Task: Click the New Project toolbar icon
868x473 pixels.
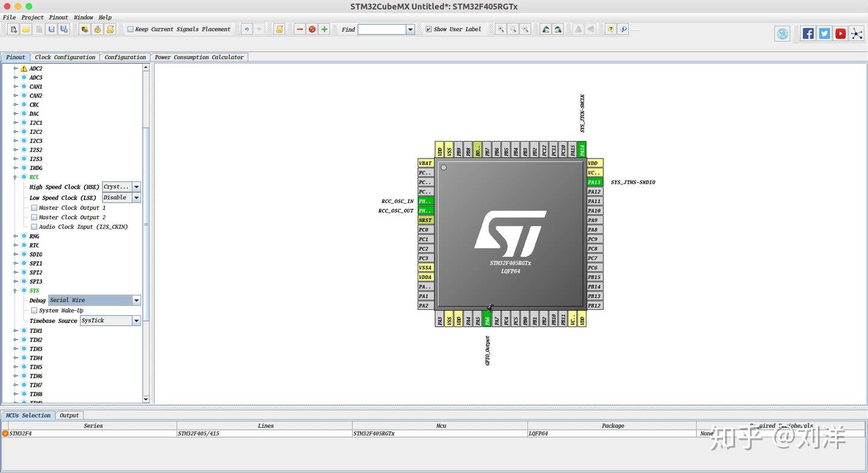Action: coord(13,29)
